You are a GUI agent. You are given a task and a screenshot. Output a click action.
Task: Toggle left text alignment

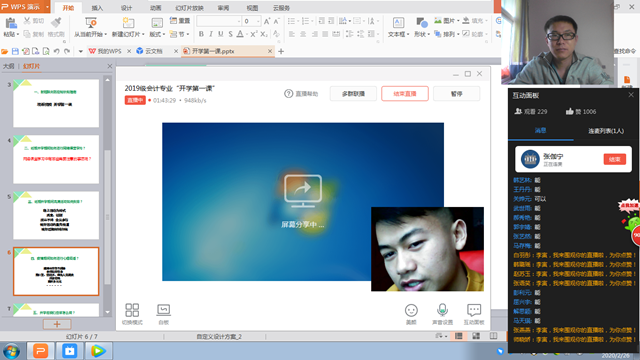[x=292, y=34]
